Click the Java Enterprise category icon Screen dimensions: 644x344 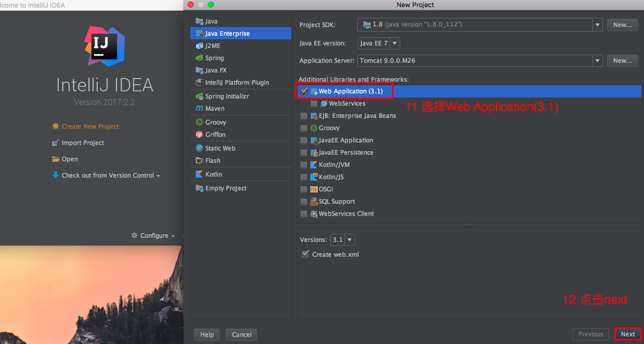point(199,34)
